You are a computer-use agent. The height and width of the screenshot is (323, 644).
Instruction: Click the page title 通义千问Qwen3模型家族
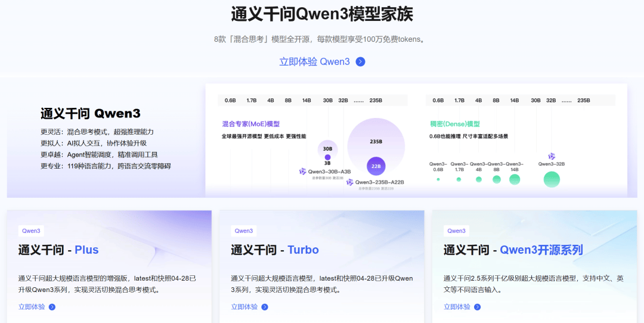point(322,14)
